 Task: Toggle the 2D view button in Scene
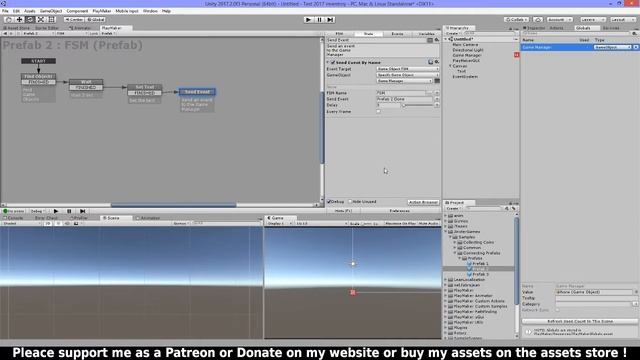coord(48,223)
